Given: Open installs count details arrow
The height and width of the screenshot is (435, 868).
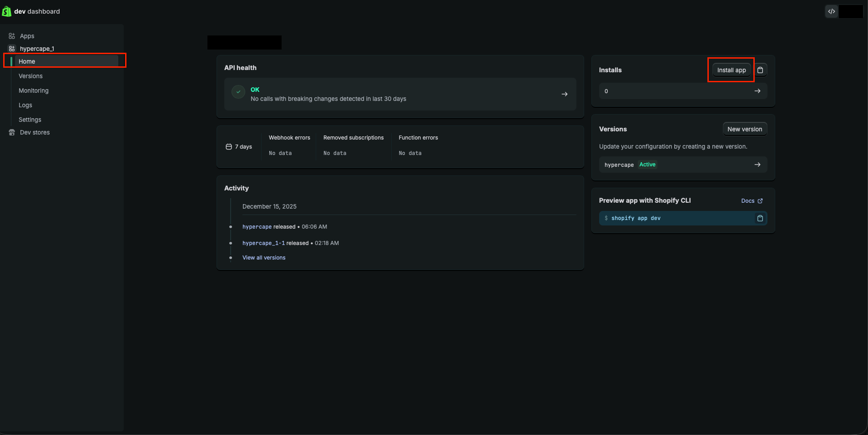Looking at the screenshot, I should click(x=757, y=91).
